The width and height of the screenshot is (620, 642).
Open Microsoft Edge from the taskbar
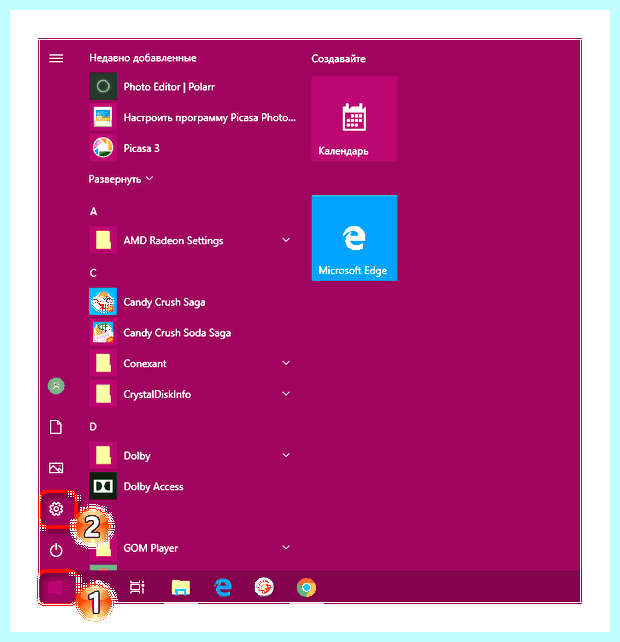[x=223, y=588]
